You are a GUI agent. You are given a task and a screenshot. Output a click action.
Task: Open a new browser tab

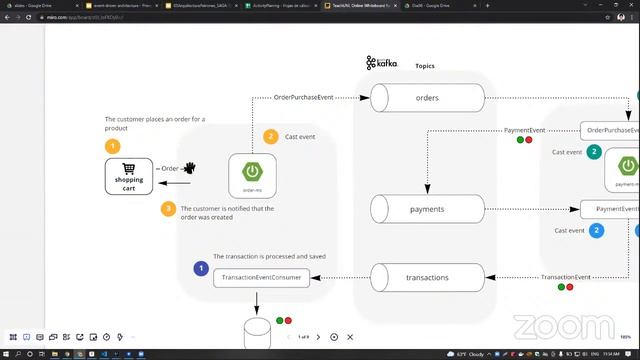click(x=487, y=6)
